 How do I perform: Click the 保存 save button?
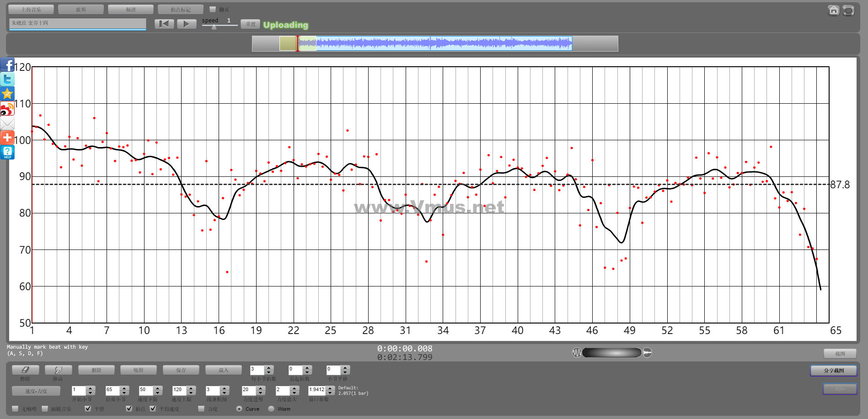[x=181, y=370]
